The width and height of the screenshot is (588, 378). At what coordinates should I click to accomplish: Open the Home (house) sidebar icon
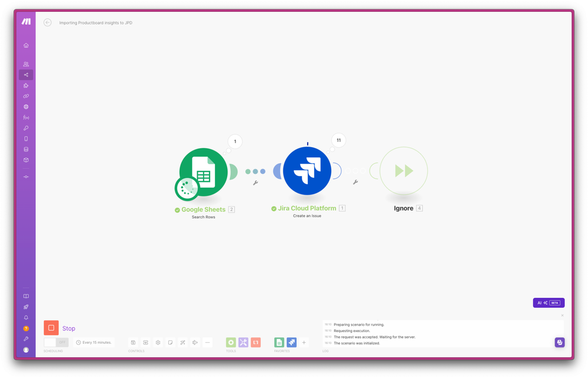[x=26, y=45]
